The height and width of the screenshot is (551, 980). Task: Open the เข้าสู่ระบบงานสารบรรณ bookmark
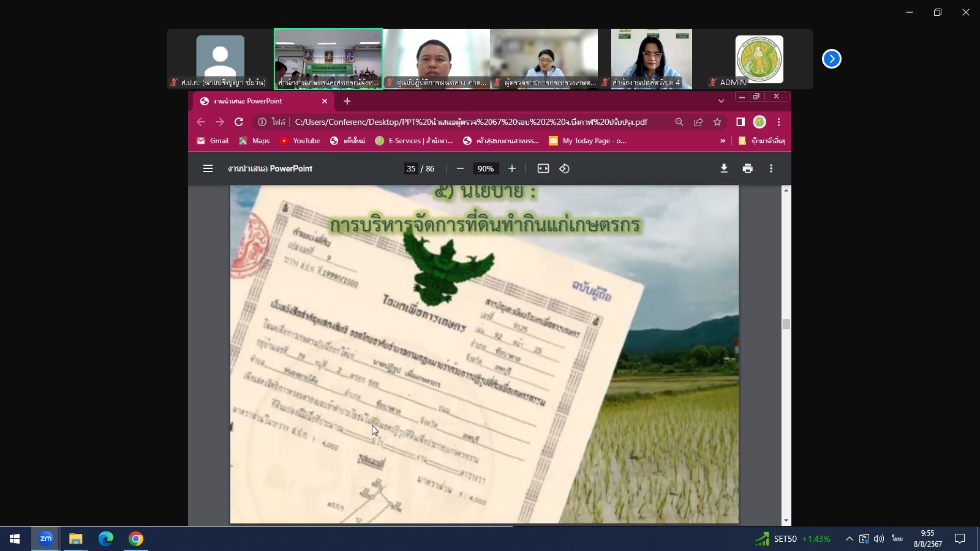501,141
